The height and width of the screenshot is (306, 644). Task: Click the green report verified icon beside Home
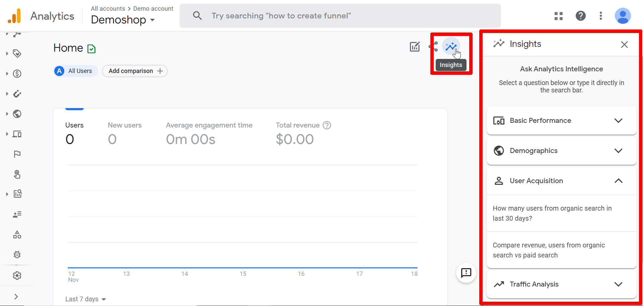(x=91, y=49)
